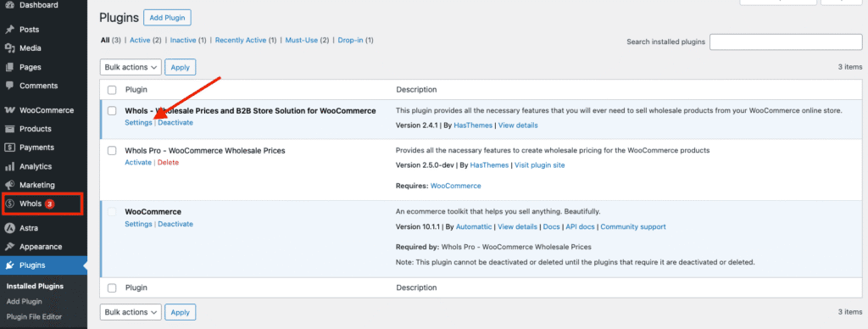The height and width of the screenshot is (329, 868).
Task: Sort by the Plugin column header at top
Action: click(136, 90)
